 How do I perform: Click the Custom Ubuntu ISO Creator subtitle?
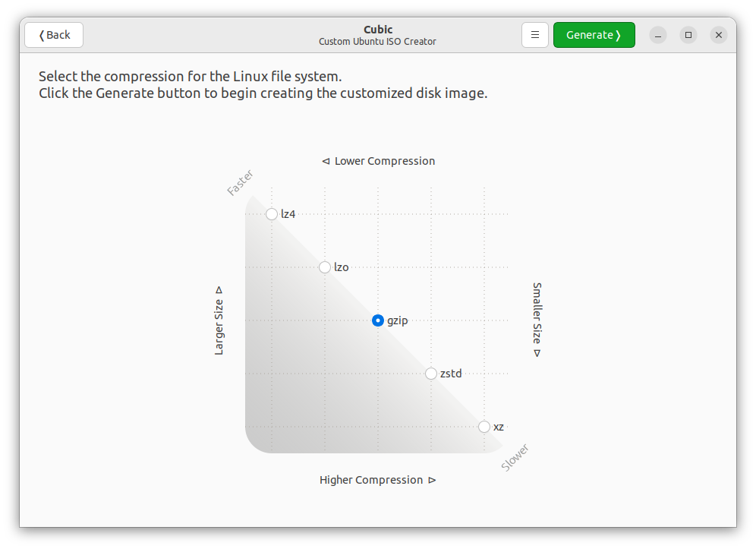(x=378, y=42)
